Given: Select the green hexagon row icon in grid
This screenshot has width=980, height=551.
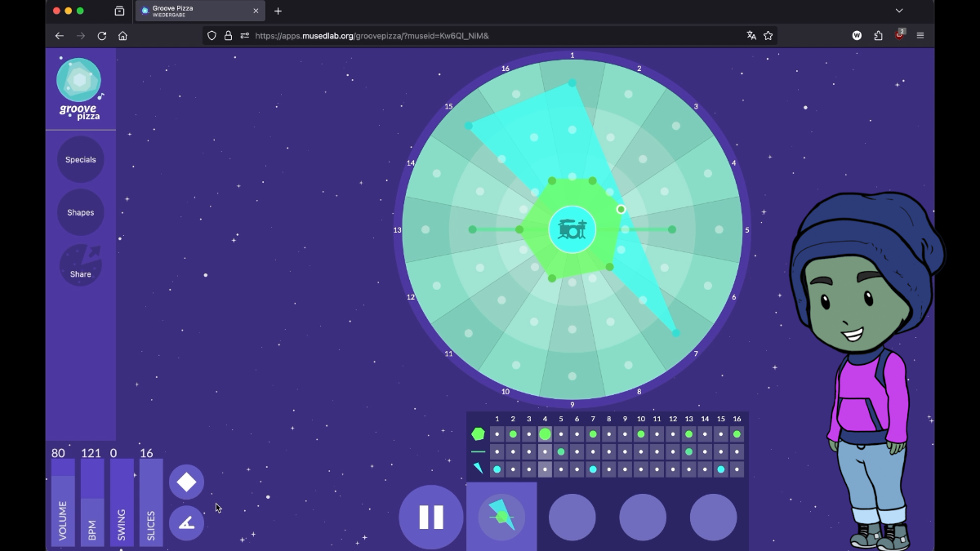Looking at the screenshot, I should click(478, 434).
